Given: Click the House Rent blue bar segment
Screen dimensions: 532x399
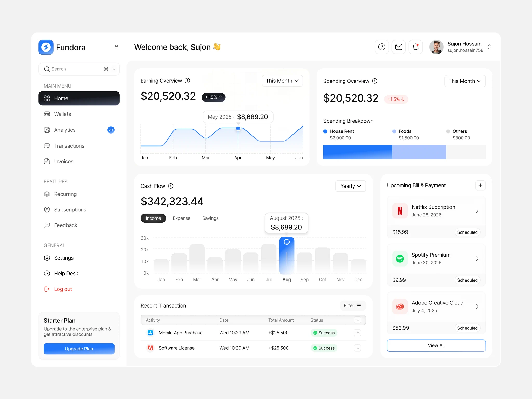Looking at the screenshot, I should point(357,152).
